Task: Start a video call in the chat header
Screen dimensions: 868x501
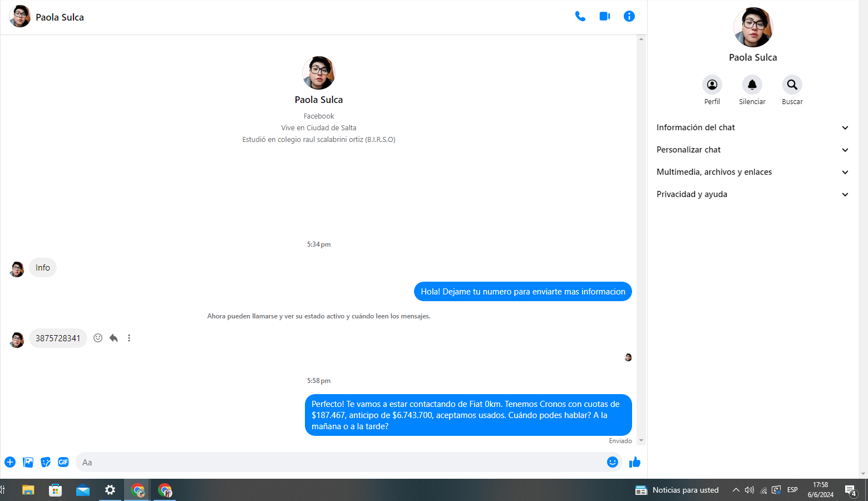Action: click(604, 17)
